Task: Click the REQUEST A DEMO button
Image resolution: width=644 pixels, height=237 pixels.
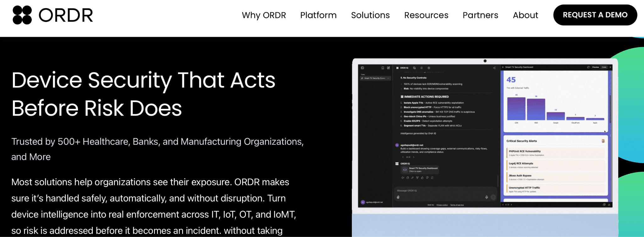Action: click(595, 15)
